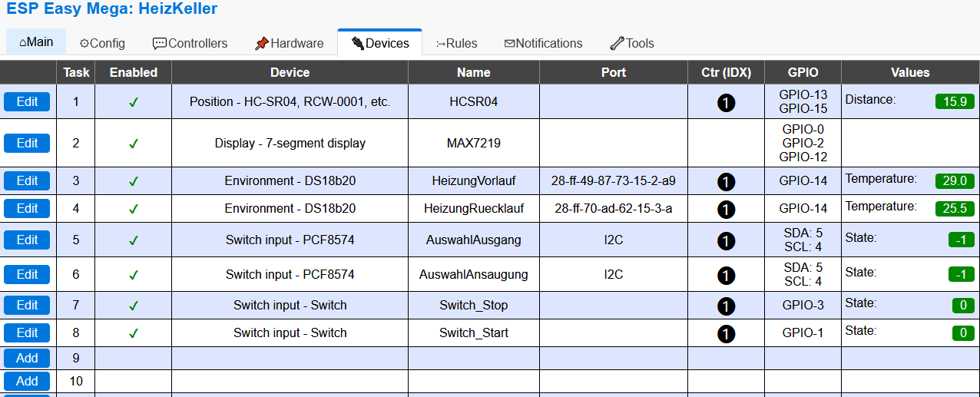Click the controller badge in HeizungVorlauf row
980x397 pixels.
point(726,182)
